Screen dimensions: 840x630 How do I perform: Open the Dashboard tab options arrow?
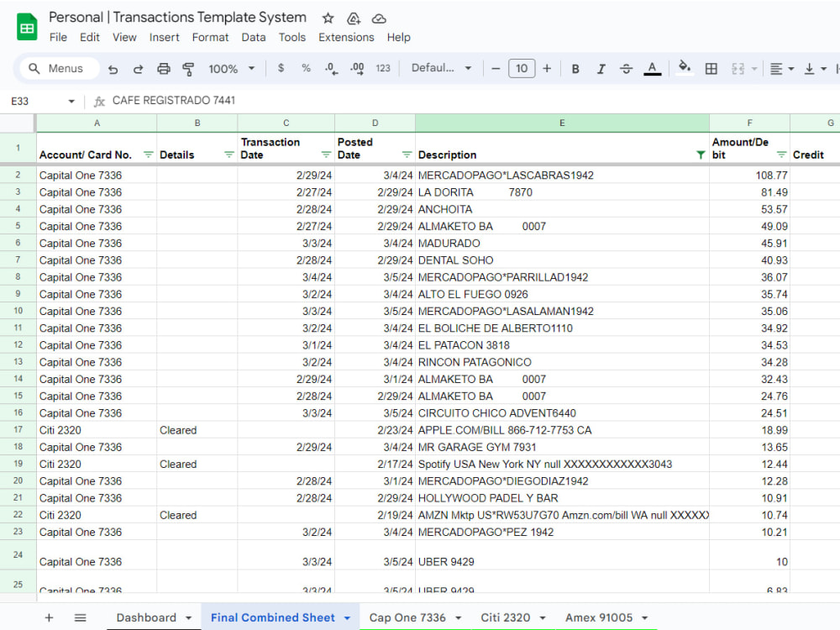click(188, 618)
